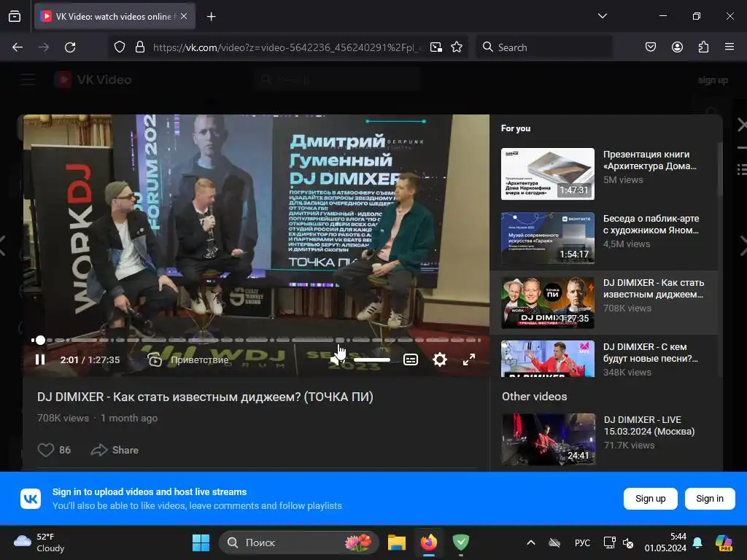Open Firefox taskbar icon
This screenshot has height=560, width=747.
coord(429,542)
